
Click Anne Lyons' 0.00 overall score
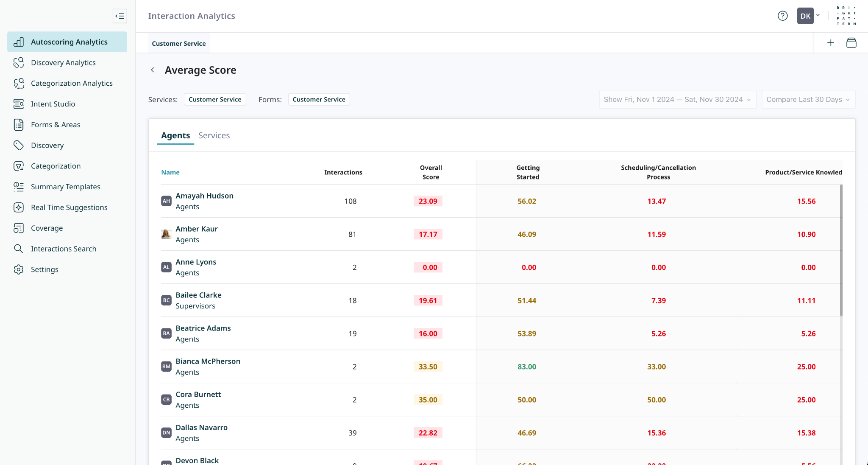[428, 267]
